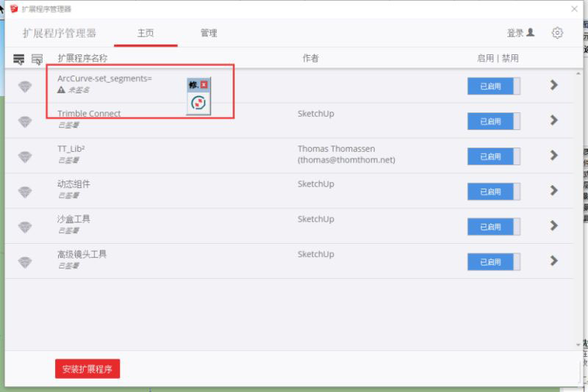588x392 pixels.
Task: Click the list scrollbar up arrow
Action: [578, 73]
